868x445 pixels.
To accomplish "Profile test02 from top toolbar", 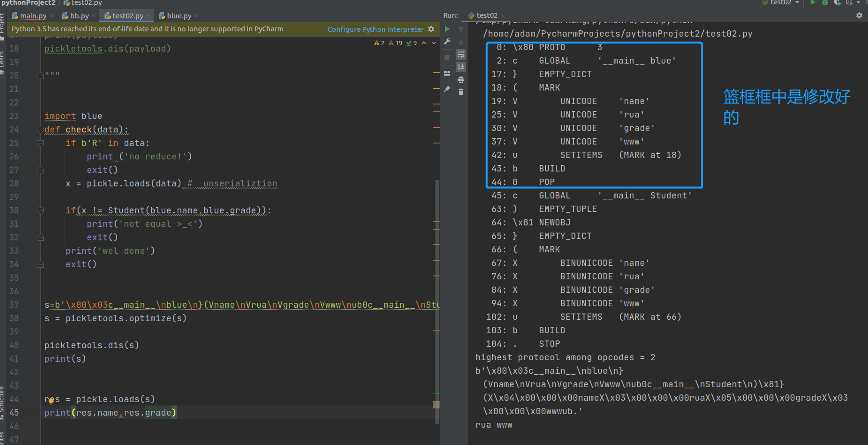I will coord(849,2).
